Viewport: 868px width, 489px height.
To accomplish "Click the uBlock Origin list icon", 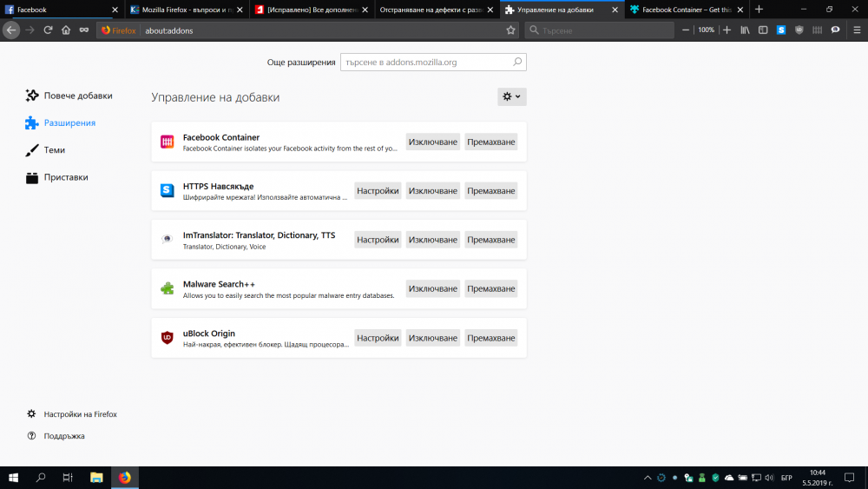I will tap(168, 337).
